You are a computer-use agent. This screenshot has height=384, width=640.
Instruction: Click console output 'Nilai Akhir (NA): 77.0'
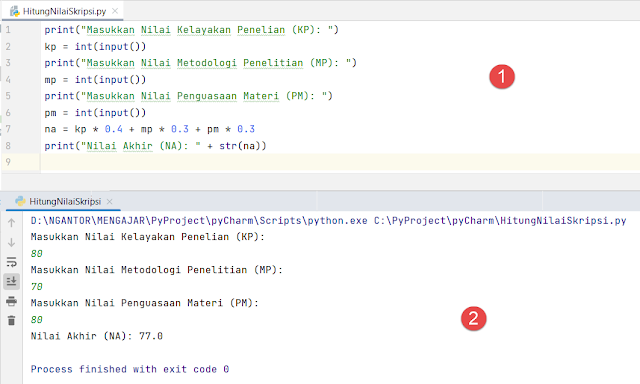(97, 336)
